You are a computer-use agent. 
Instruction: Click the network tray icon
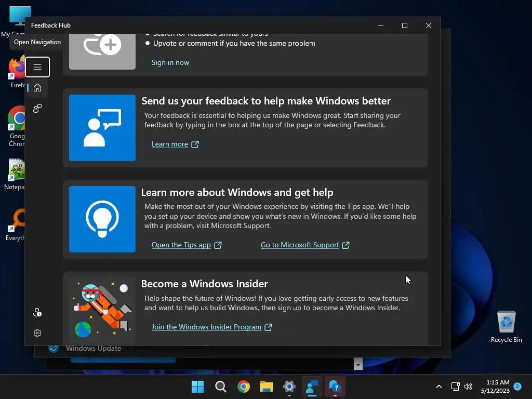click(x=455, y=387)
